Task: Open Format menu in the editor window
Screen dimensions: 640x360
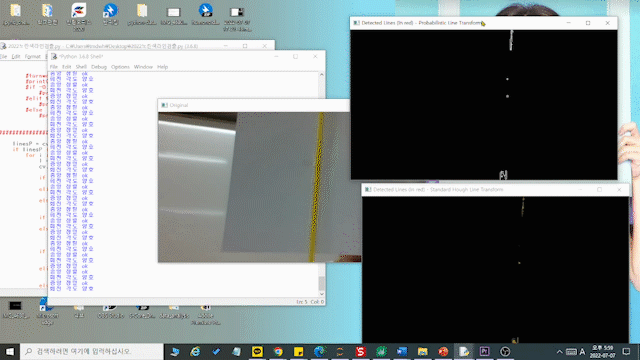Action: click(32, 56)
